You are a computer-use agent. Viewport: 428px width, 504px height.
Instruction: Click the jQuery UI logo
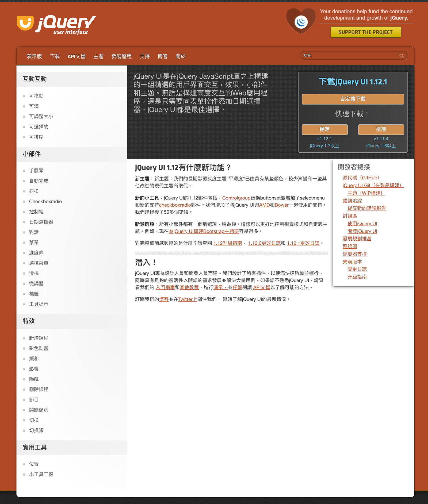pyautogui.click(x=56, y=25)
